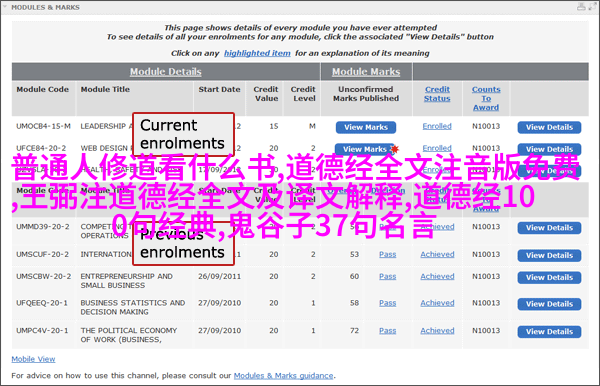Click title 'BUSINESS STATISTICS AND DECISION MAKING'

(x=133, y=308)
